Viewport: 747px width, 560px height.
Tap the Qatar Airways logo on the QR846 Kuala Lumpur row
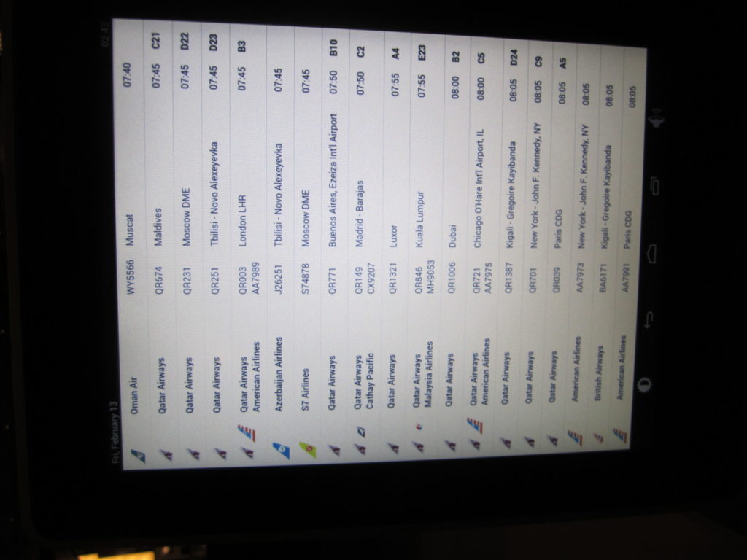pos(419,447)
